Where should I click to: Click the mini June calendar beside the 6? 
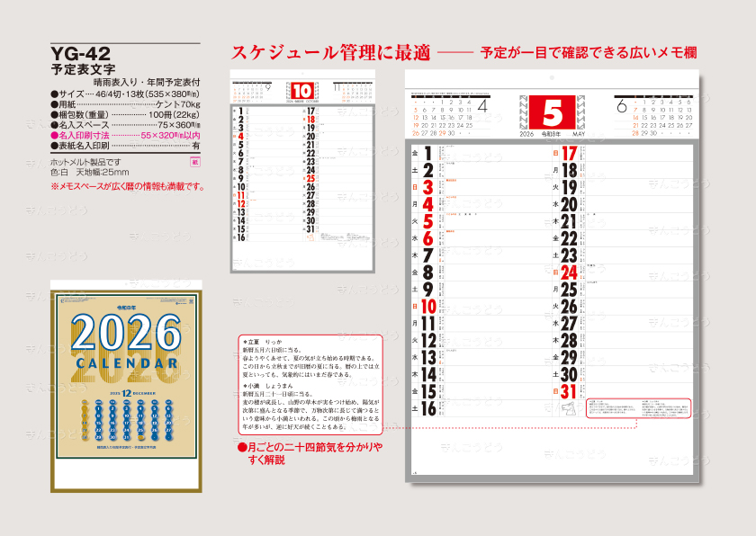click(662, 117)
